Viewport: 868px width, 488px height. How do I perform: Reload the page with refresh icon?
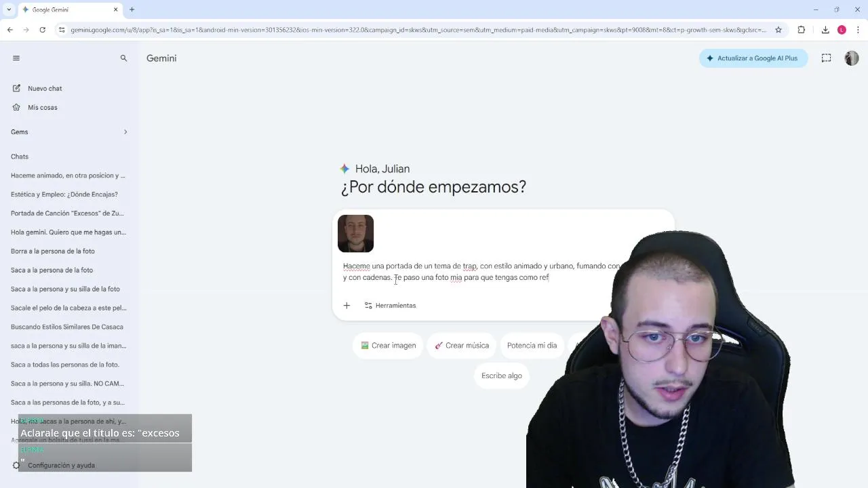[x=42, y=30]
